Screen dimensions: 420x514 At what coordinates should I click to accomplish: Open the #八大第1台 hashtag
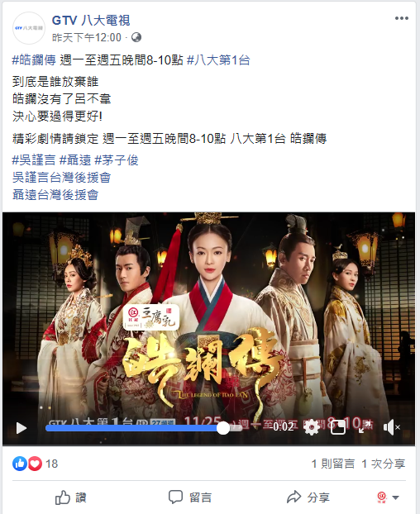[x=218, y=60]
